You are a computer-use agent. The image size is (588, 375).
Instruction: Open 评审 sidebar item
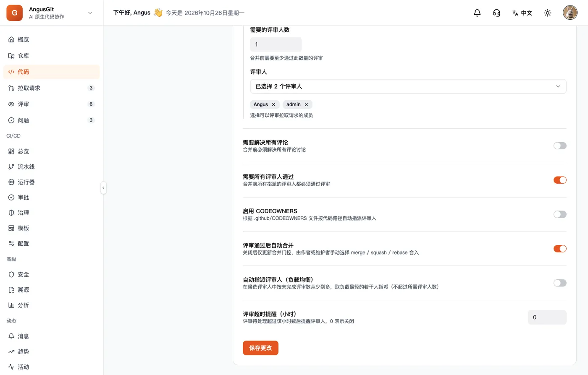[51, 104]
